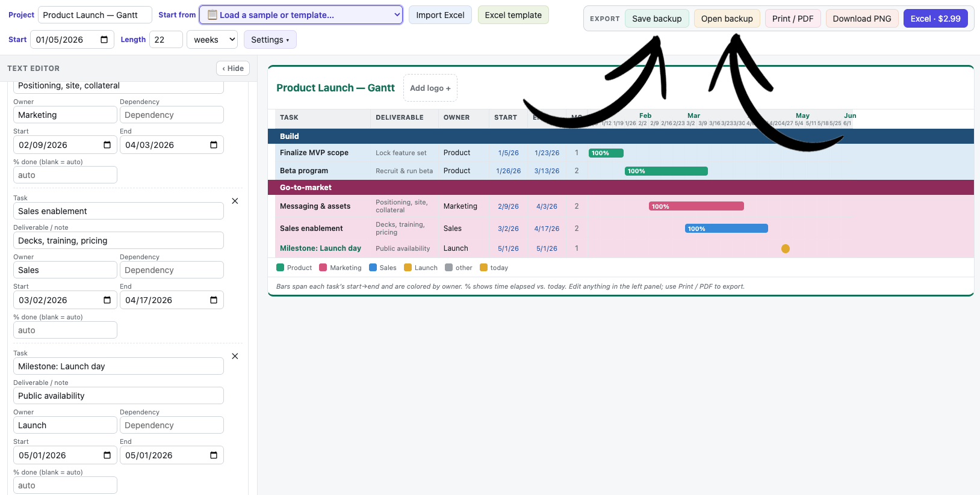Open calendar icon for 05/01/2026 end date
This screenshot has width=980, height=495.
tap(214, 455)
